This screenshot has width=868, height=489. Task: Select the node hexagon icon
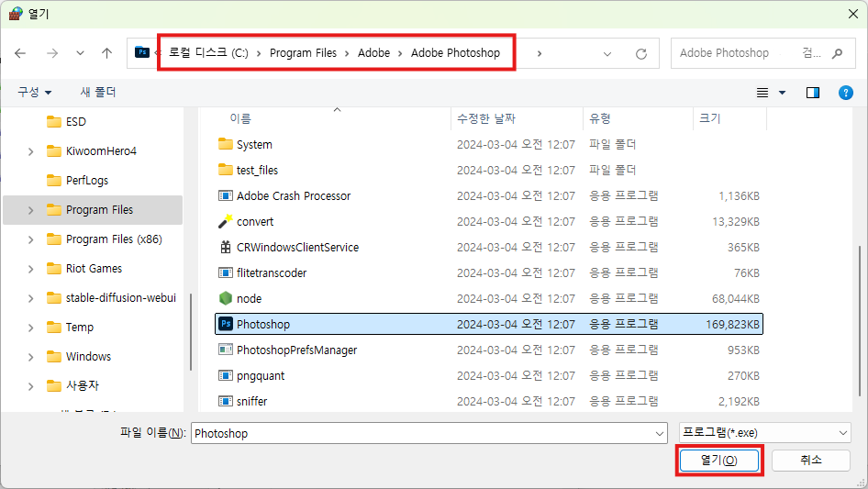pyautogui.click(x=226, y=298)
